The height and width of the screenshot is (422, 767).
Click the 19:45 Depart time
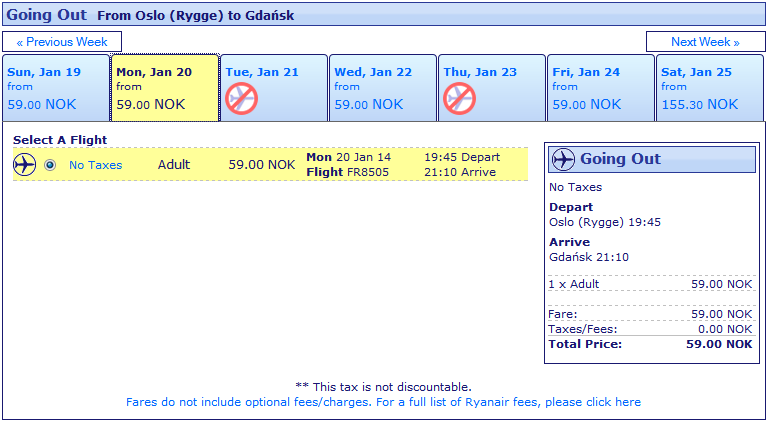[462, 157]
